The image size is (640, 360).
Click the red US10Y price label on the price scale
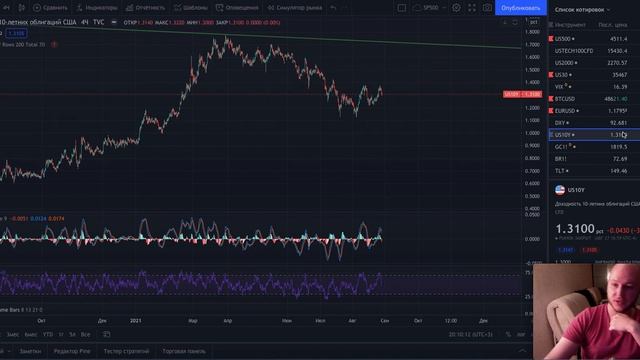522,94
